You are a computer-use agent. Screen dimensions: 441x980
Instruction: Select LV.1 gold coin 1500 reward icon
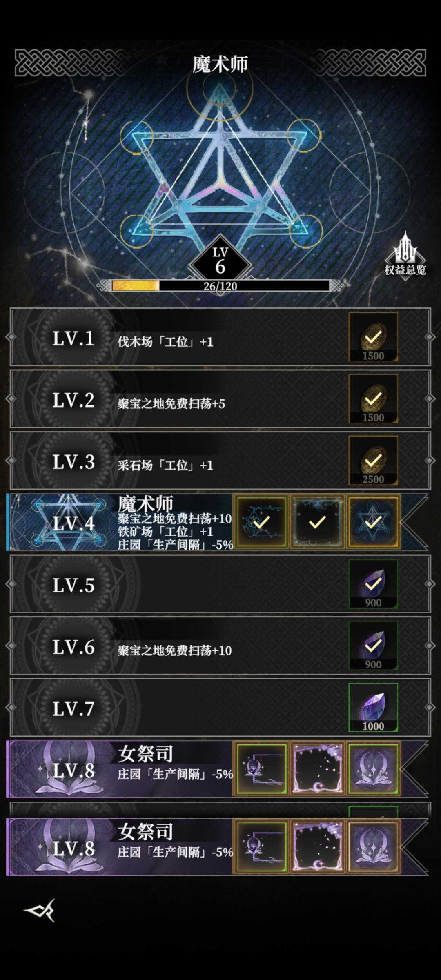point(373,337)
